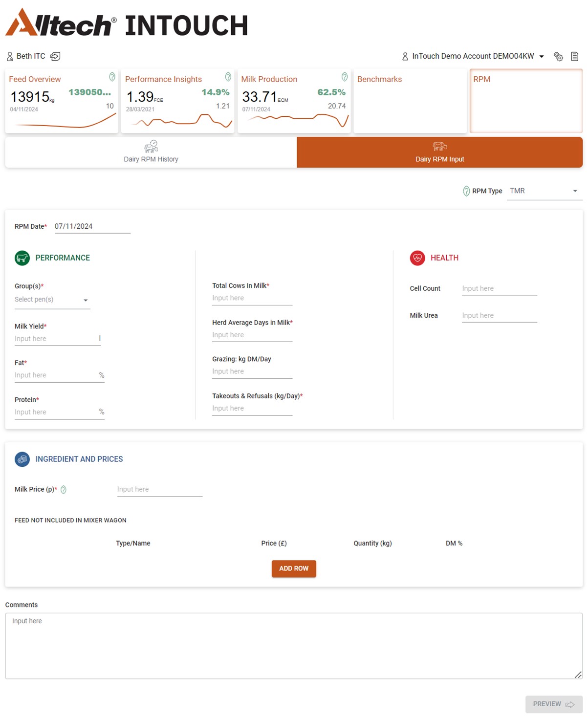Focus the Cell Count input field
Image resolution: width=588 pixels, height=717 pixels.
coord(500,289)
